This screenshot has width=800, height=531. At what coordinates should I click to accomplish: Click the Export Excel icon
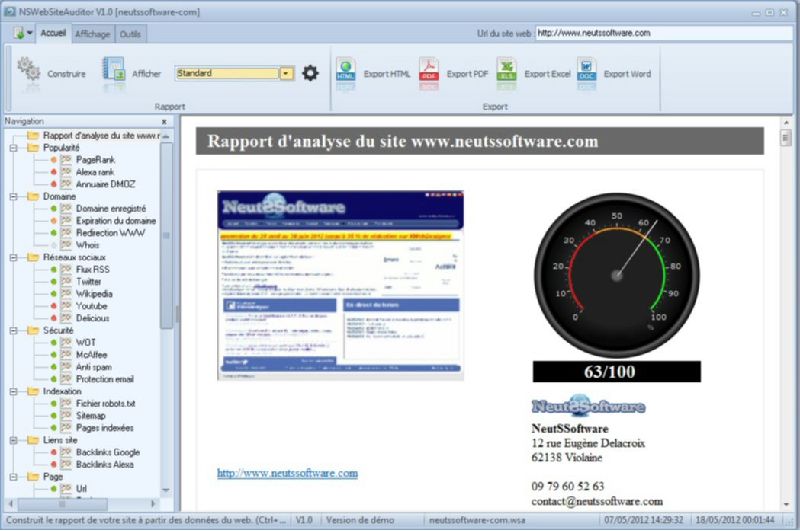click(x=507, y=73)
